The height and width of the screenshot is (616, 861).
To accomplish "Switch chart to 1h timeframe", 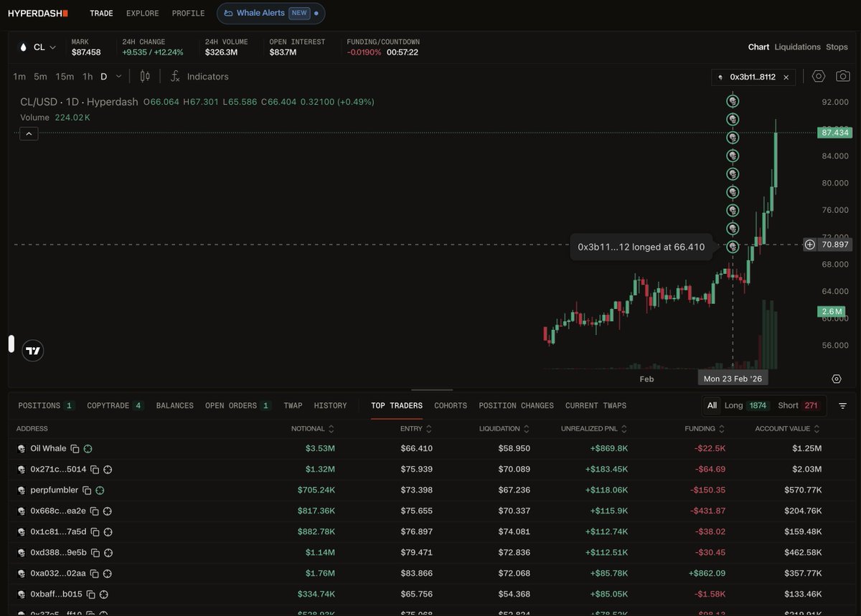I will click(88, 76).
